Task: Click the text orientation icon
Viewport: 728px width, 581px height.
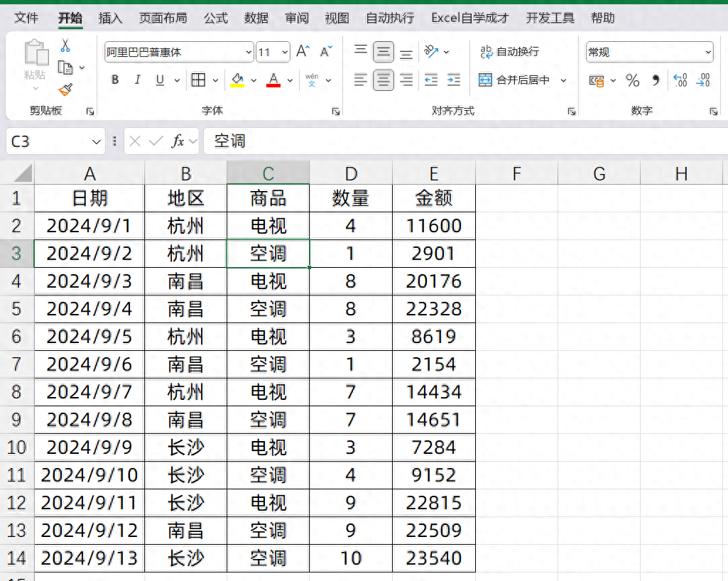Action: pyautogui.click(x=431, y=51)
